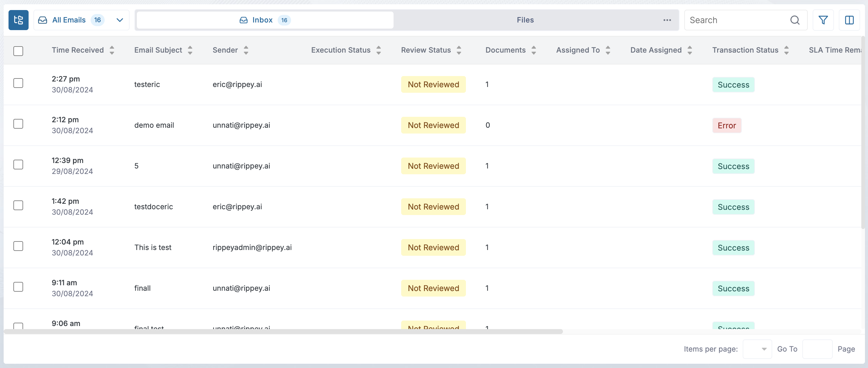Sort by Transaction Status arrows

(x=786, y=50)
